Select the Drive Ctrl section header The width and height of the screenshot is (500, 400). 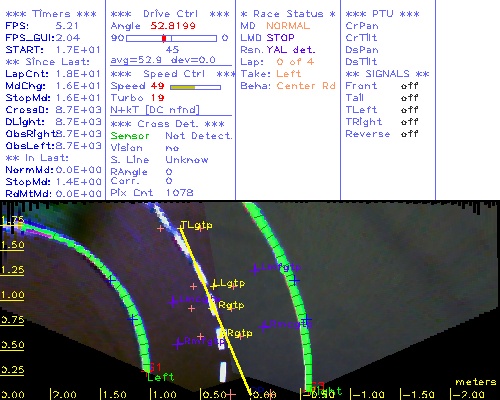click(170, 14)
